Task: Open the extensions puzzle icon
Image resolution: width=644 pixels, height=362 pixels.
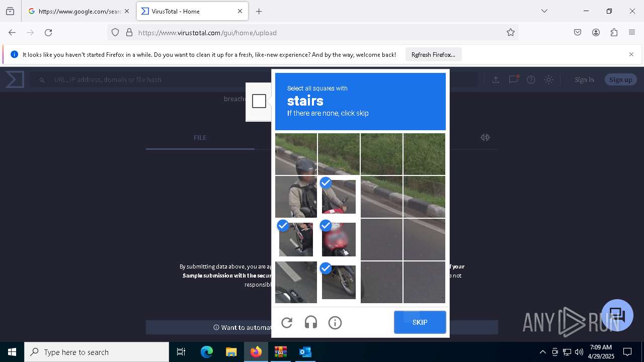Action: coord(614,32)
